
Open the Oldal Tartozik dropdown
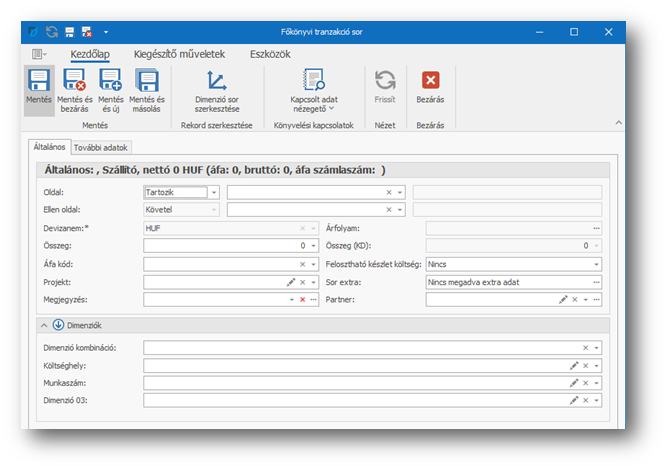(213, 192)
